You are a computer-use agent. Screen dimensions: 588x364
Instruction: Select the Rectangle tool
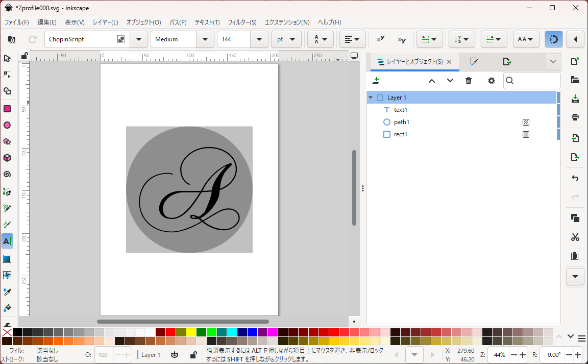click(x=7, y=109)
